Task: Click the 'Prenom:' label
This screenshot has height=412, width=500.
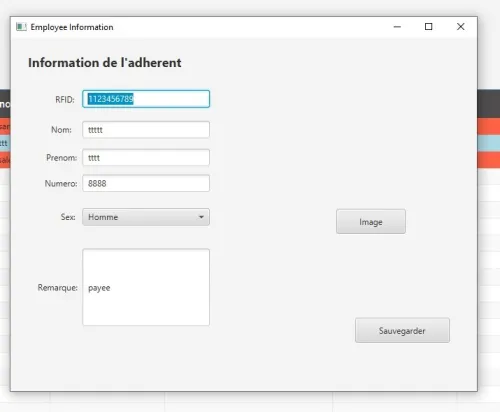Action: pyautogui.click(x=61, y=158)
